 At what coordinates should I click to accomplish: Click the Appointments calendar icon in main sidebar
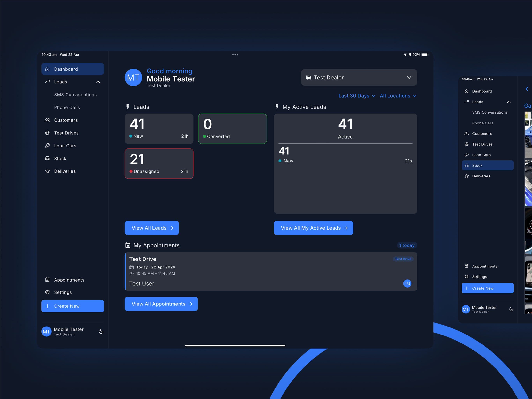[47, 280]
